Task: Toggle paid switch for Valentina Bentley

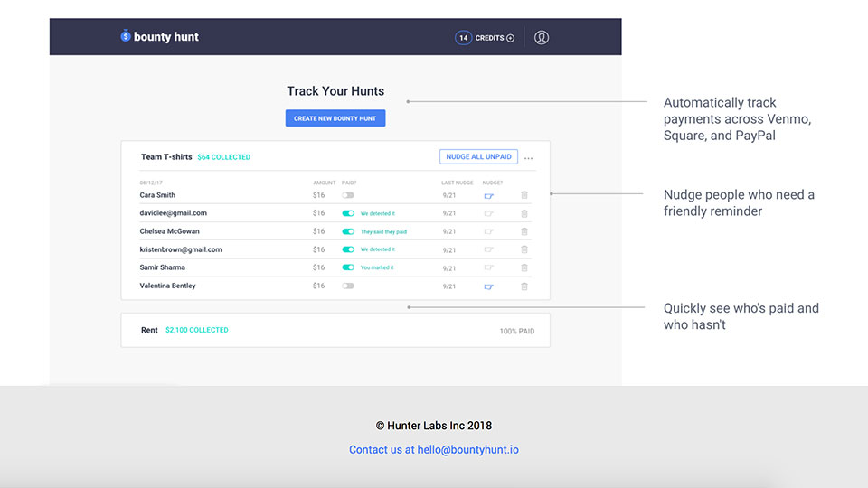Action: (x=347, y=286)
